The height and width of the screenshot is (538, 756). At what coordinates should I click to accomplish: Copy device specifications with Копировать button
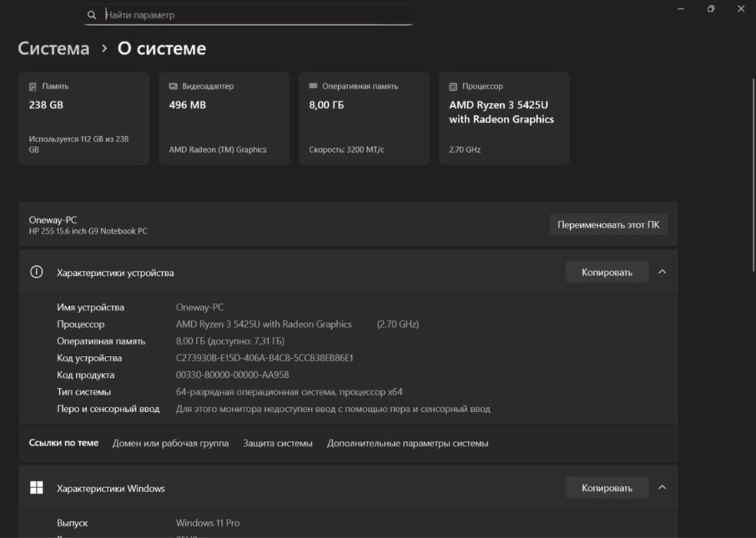[607, 272]
